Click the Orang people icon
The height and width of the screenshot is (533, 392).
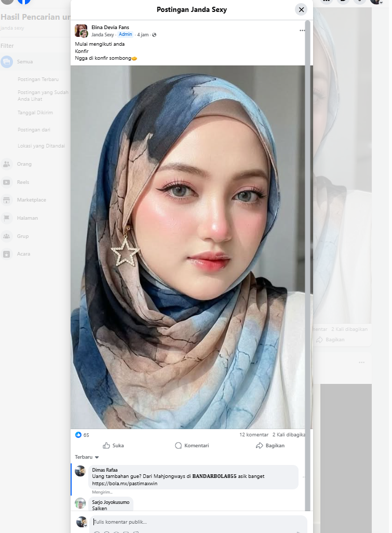click(6, 164)
